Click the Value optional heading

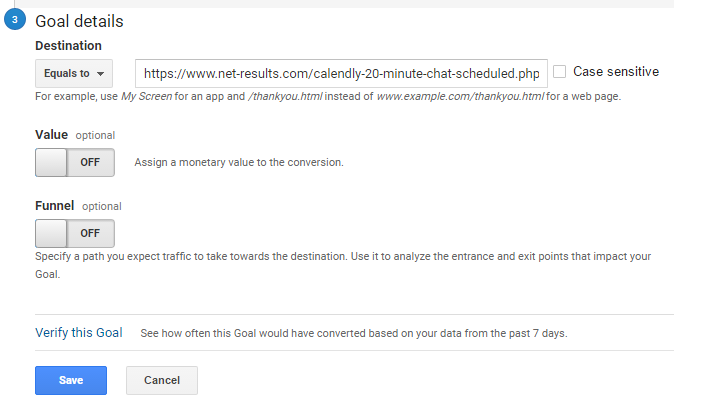tap(75, 135)
